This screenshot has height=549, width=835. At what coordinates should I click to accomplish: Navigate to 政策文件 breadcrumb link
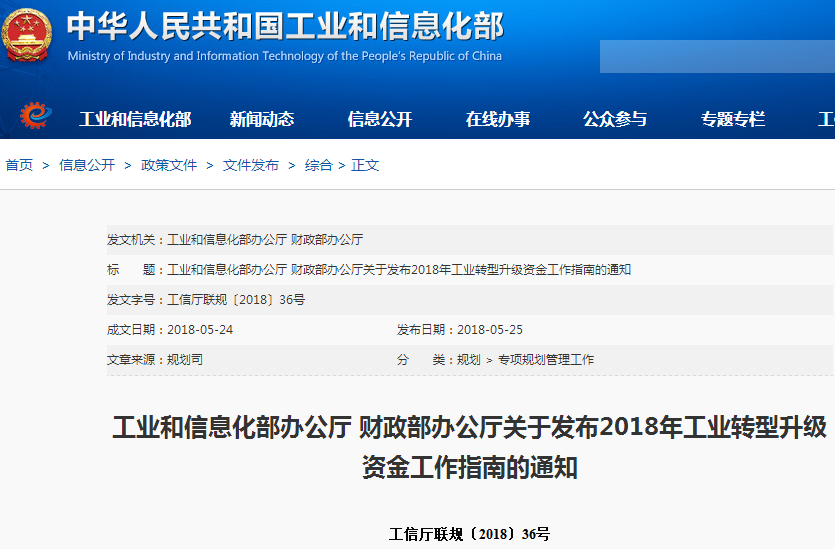coord(169,165)
